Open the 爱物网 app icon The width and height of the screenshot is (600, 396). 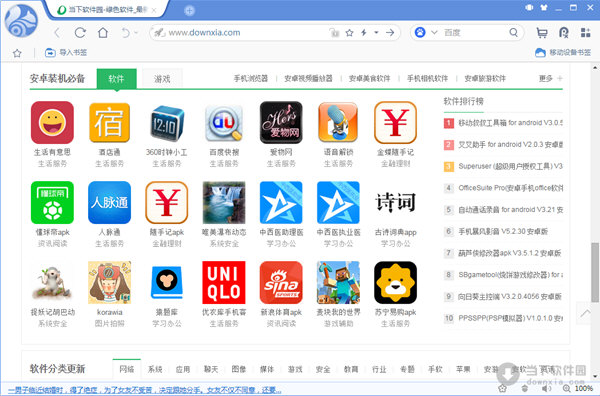(281, 122)
